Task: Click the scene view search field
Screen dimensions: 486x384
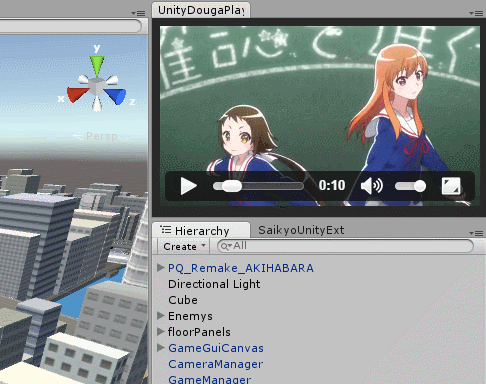Action: [70, 26]
